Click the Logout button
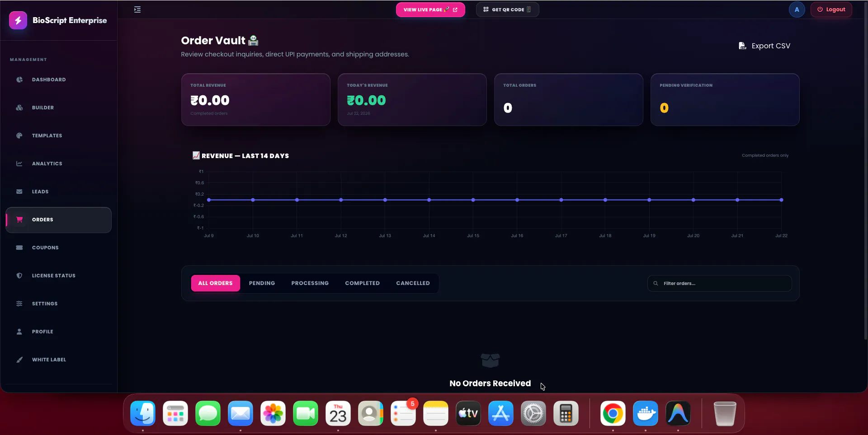 831,9
